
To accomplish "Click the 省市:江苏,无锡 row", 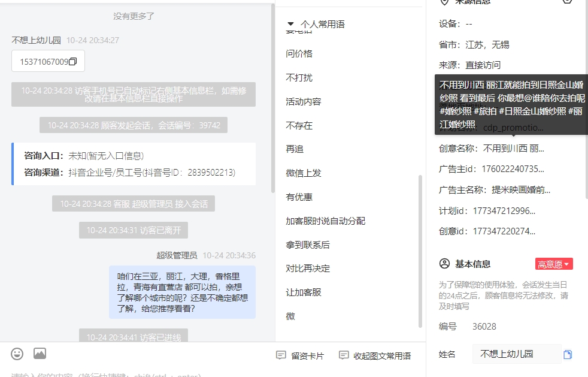I will click(x=474, y=45).
